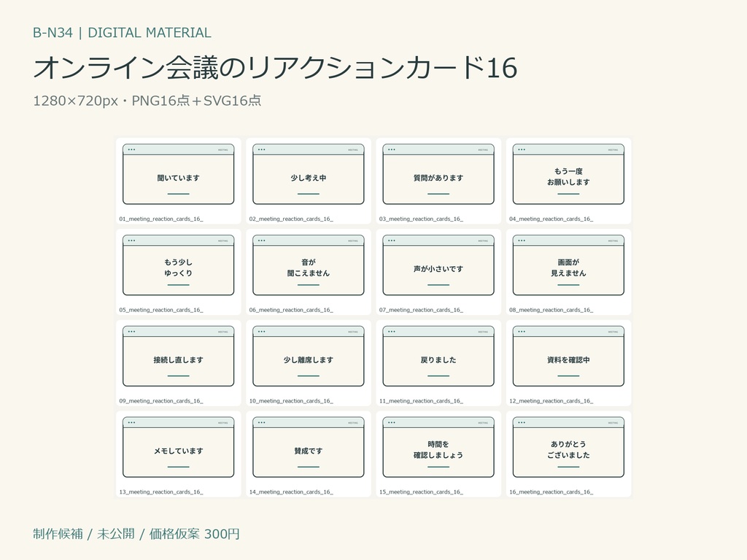Select the 賛成です card thumbnail
Viewport: 747px width, 560px height.
(x=309, y=447)
